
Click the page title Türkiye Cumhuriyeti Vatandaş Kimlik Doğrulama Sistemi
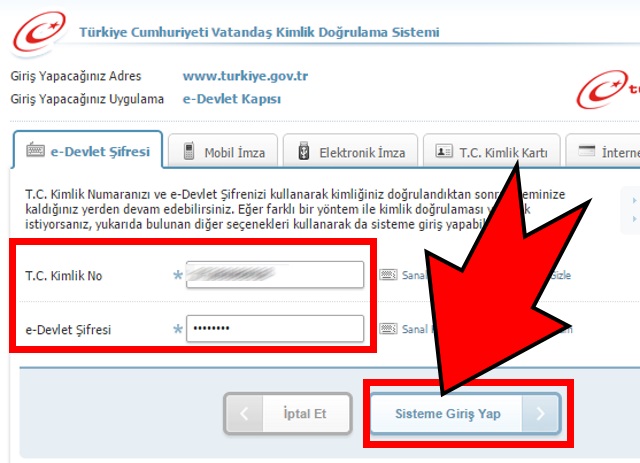click(x=259, y=32)
